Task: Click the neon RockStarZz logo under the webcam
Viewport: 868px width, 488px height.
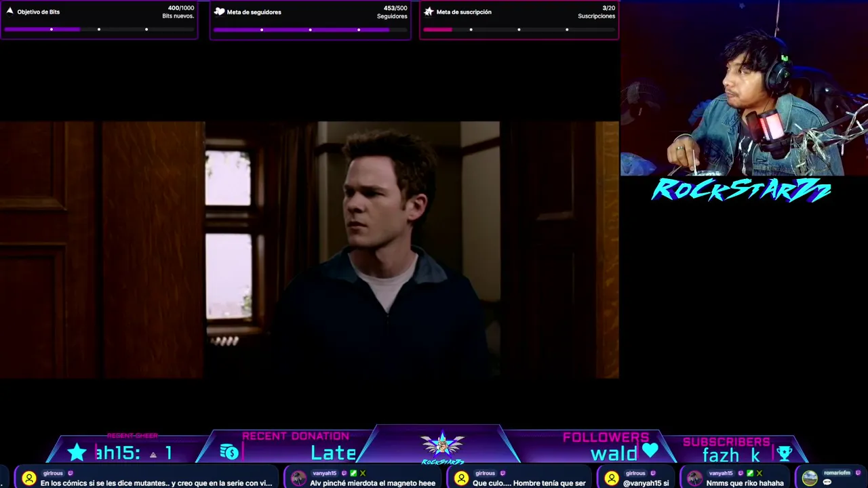Action: [741, 190]
